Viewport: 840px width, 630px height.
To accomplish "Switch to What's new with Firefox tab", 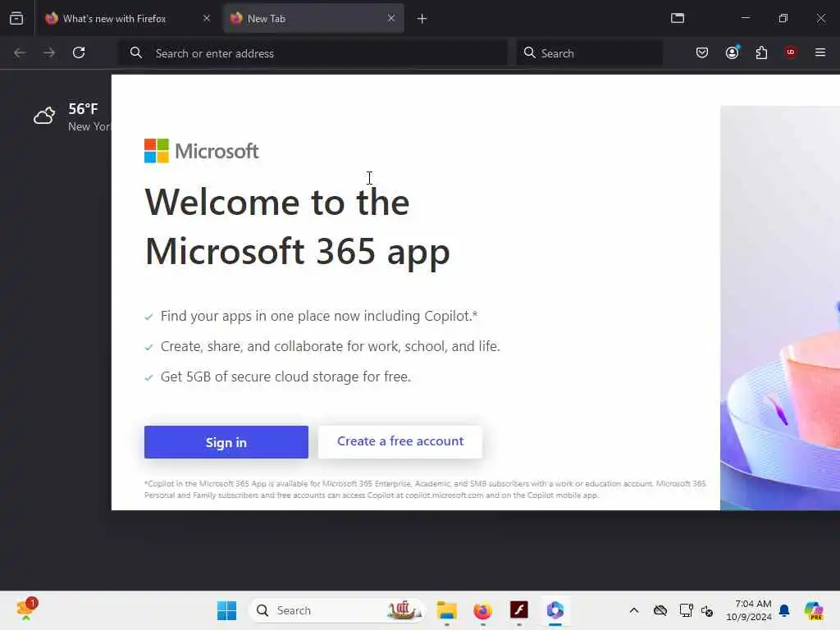I will click(x=127, y=18).
